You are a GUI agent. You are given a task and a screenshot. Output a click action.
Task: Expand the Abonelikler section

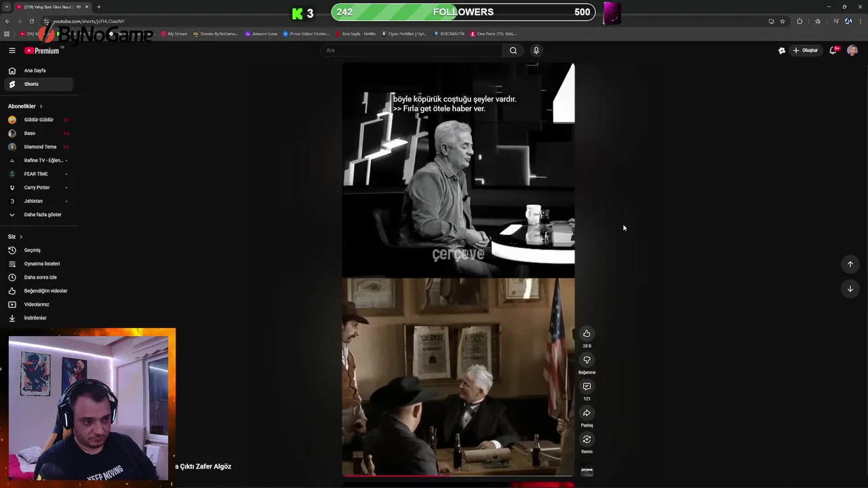pos(25,106)
